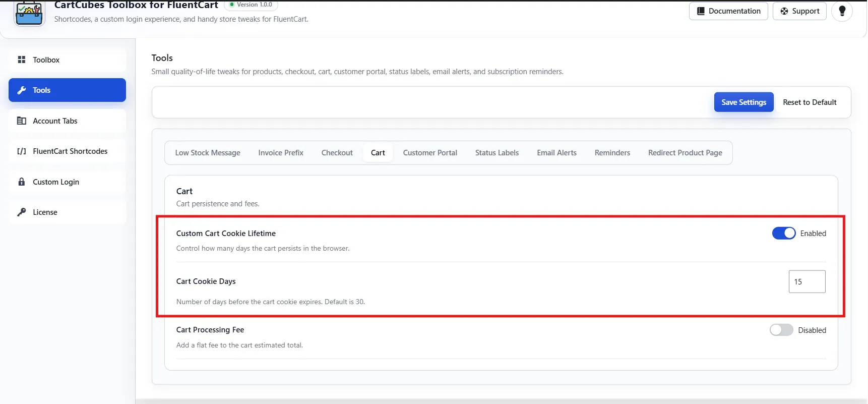Screen dimensions: 868x404
Task: Click the Cart Cookie Days input field
Action: 807,281
